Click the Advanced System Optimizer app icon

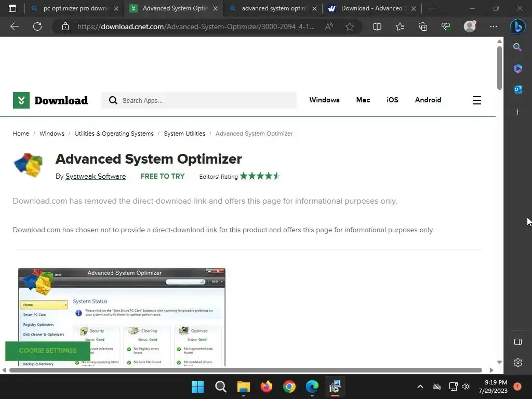(29, 165)
